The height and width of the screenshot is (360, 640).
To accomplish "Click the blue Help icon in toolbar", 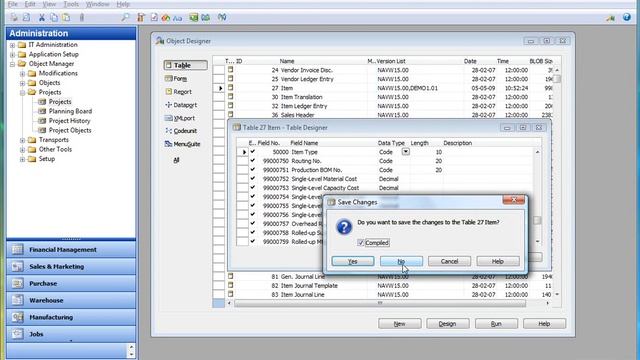I will 627,17.
